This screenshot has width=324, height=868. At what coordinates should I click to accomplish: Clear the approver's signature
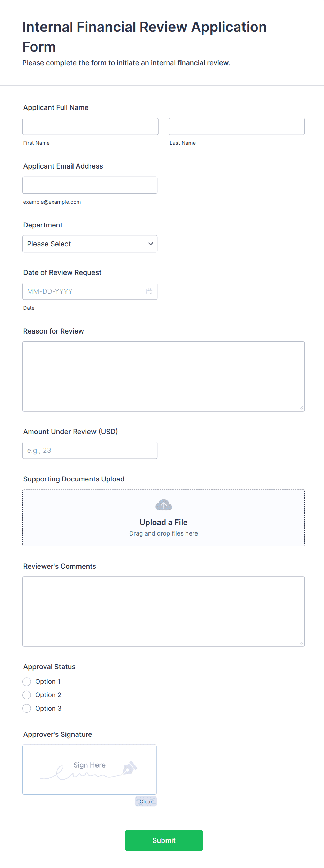point(146,801)
